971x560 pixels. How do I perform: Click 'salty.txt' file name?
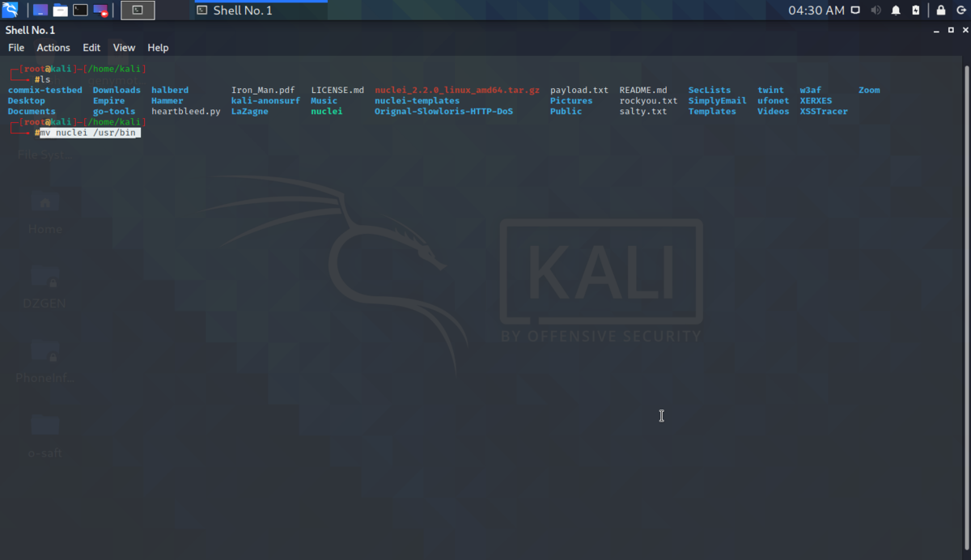pos(643,111)
